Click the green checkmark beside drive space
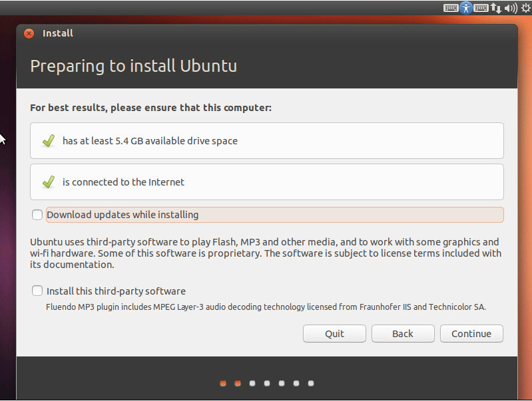The width and height of the screenshot is (532, 401). (49, 141)
